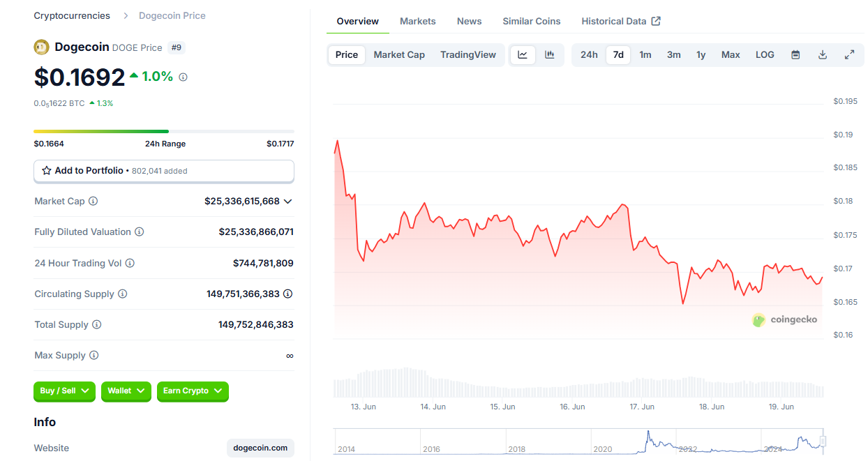Click the 17. Jun date label on chart
868x461 pixels.
[642, 407]
